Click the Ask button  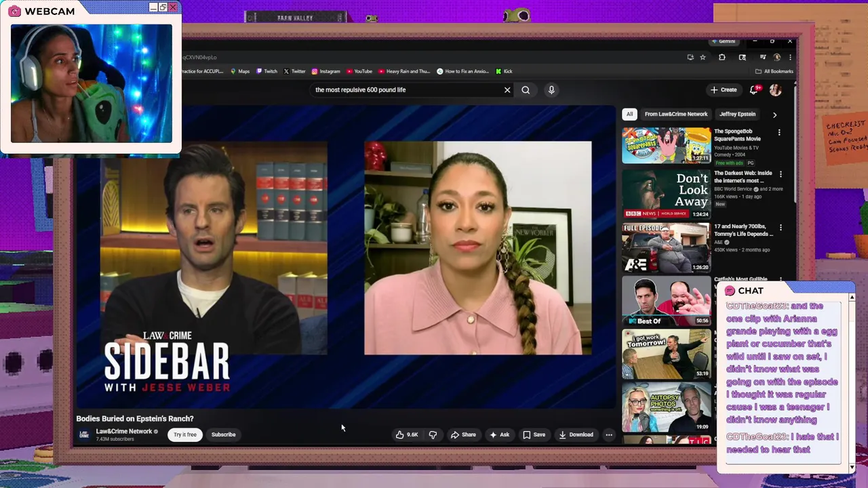tap(500, 434)
